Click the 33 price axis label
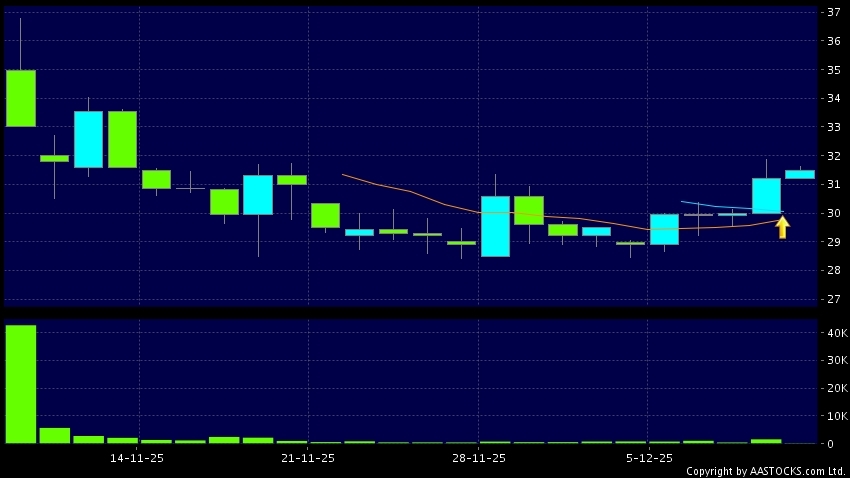This screenshot has height=478, width=850. pyautogui.click(x=832, y=128)
